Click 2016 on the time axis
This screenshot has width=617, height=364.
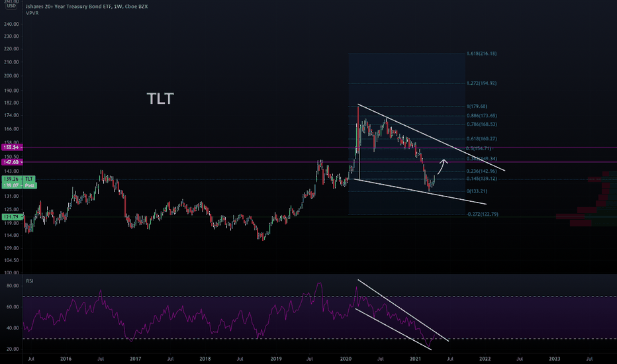pos(66,359)
